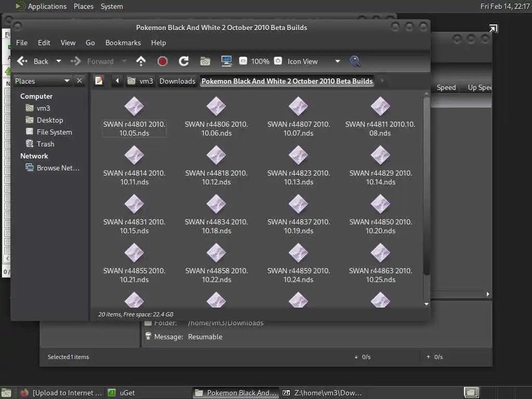Click file name SWAN r44859 2010.10.24.nds
532x399 pixels.
[299, 275]
